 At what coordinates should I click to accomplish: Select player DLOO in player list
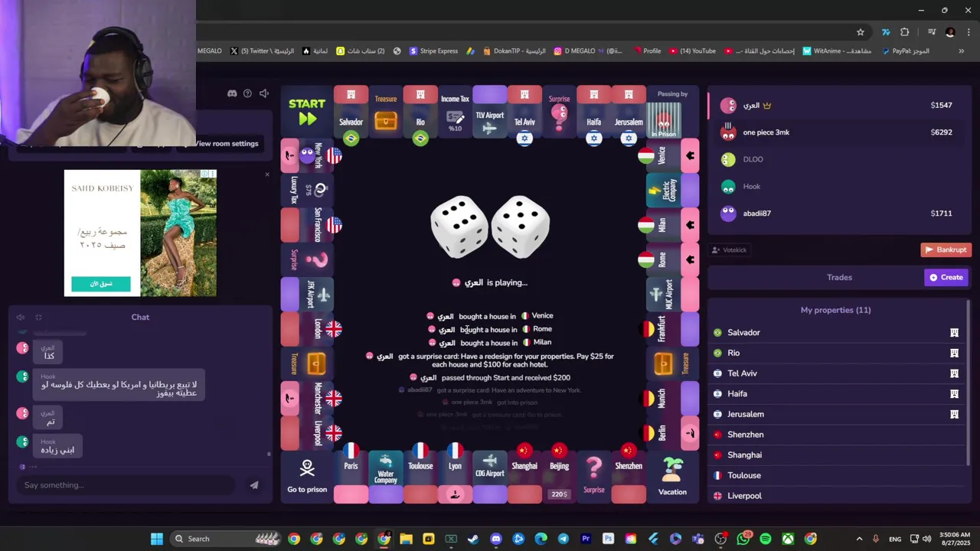coord(839,159)
